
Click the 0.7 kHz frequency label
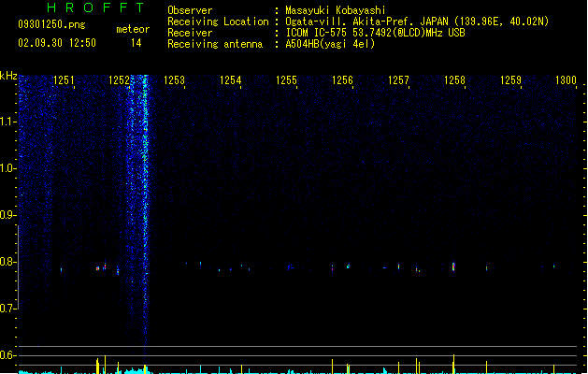[7, 309]
